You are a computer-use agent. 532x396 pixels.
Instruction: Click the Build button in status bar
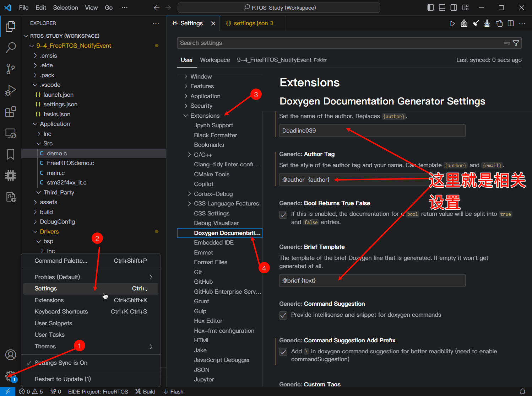point(146,391)
